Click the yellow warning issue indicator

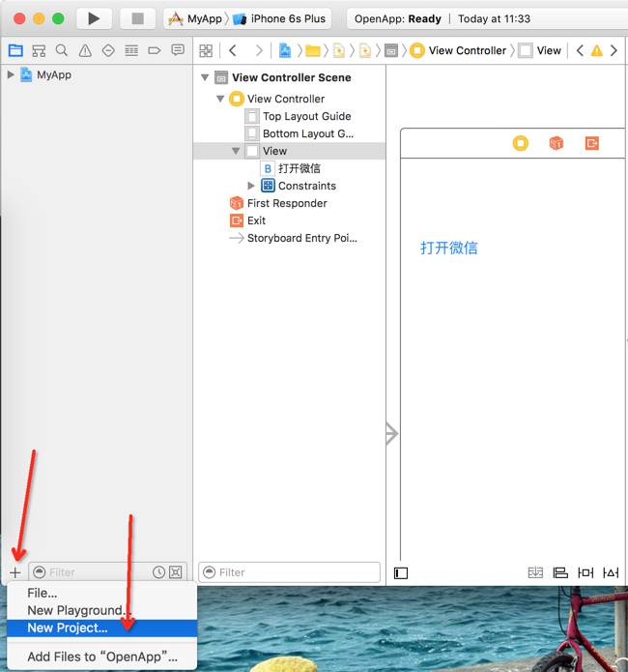pyautogui.click(x=597, y=50)
